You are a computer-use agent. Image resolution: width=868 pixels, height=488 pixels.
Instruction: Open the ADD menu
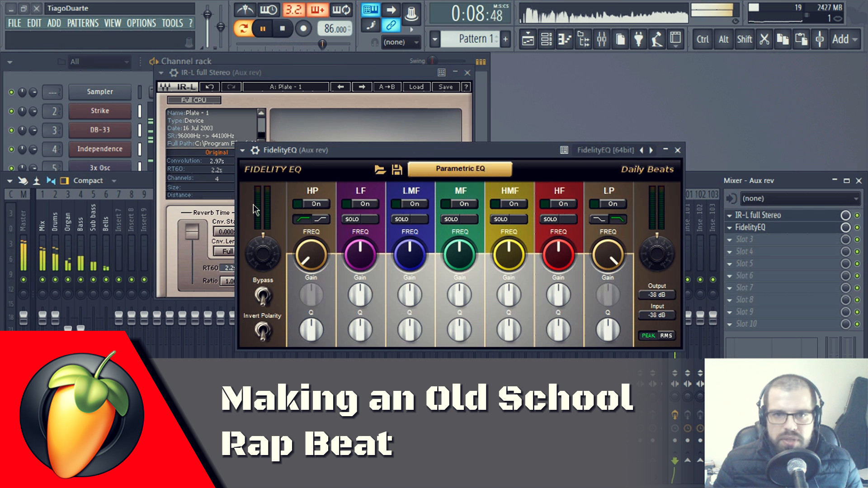pyautogui.click(x=54, y=23)
